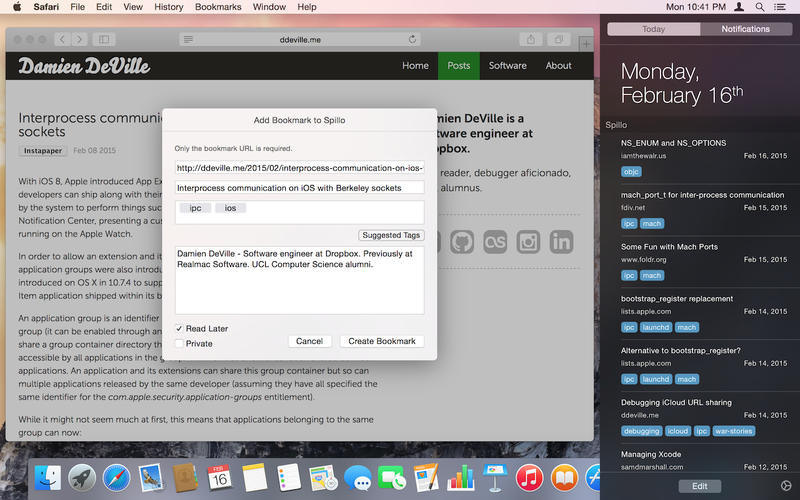Screen dimensions: 800x500
Task: Open 'NS_ENUM and NS_OPTIONS' bookmark
Action: tap(673, 143)
